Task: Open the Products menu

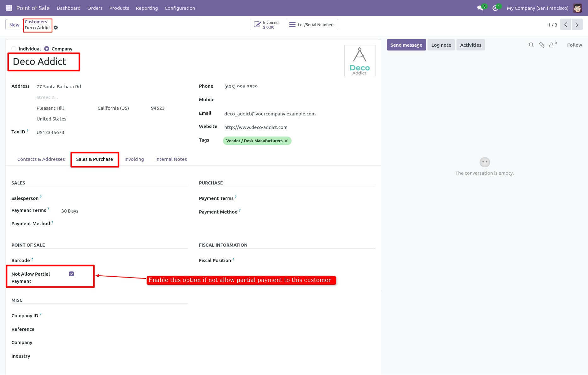Action: pyautogui.click(x=119, y=8)
